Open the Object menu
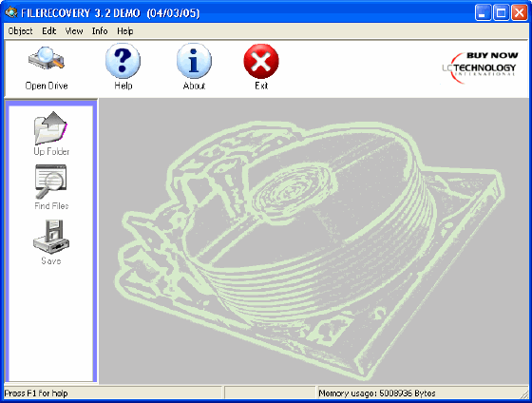 (20, 31)
